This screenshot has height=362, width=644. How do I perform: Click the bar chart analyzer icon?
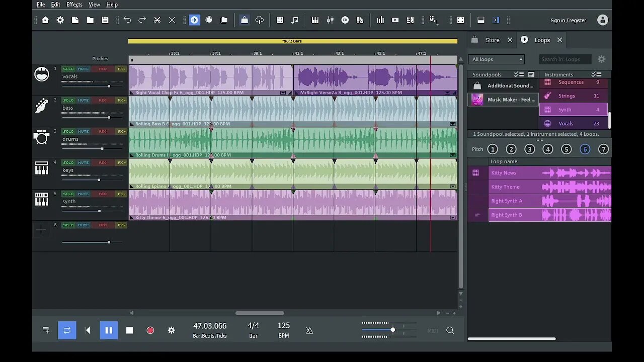(380, 20)
